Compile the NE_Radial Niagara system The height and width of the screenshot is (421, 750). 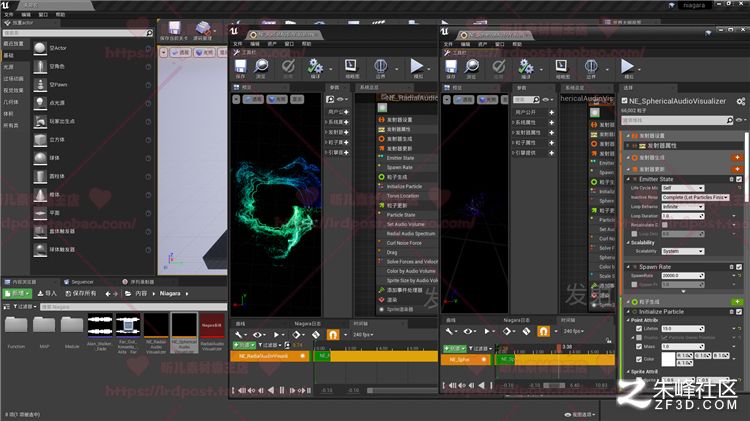click(315, 68)
